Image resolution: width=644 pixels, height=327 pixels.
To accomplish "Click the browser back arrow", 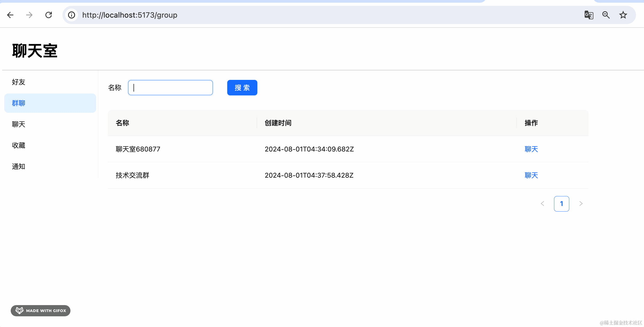I will 10,15.
